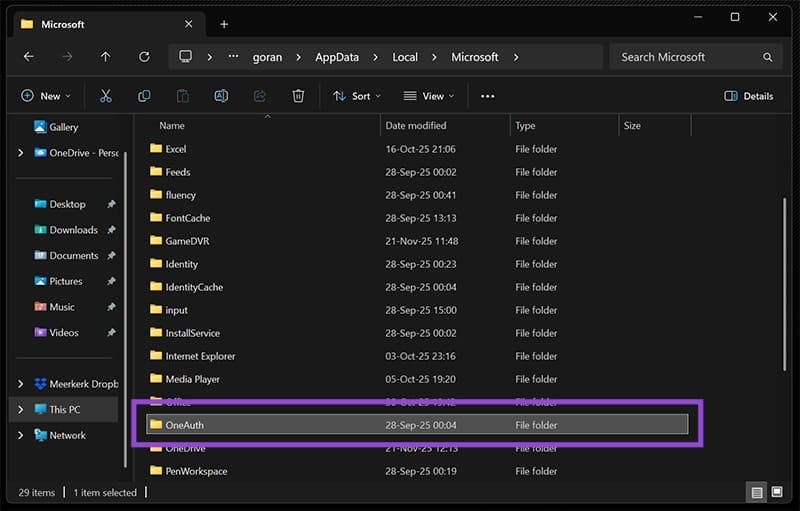Expand the Meerkerk Dropbox node
Viewport: 800px width, 511px height.
(x=20, y=384)
